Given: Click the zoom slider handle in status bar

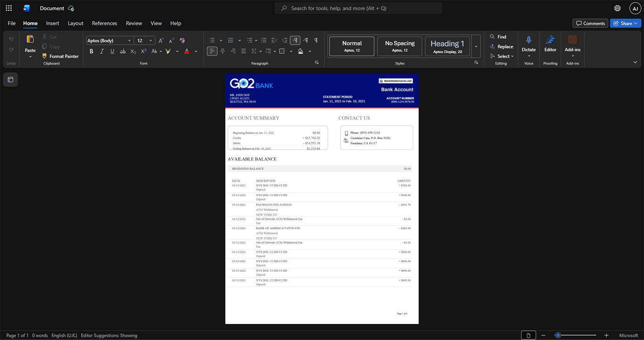Looking at the screenshot, I should pyautogui.click(x=558, y=335).
